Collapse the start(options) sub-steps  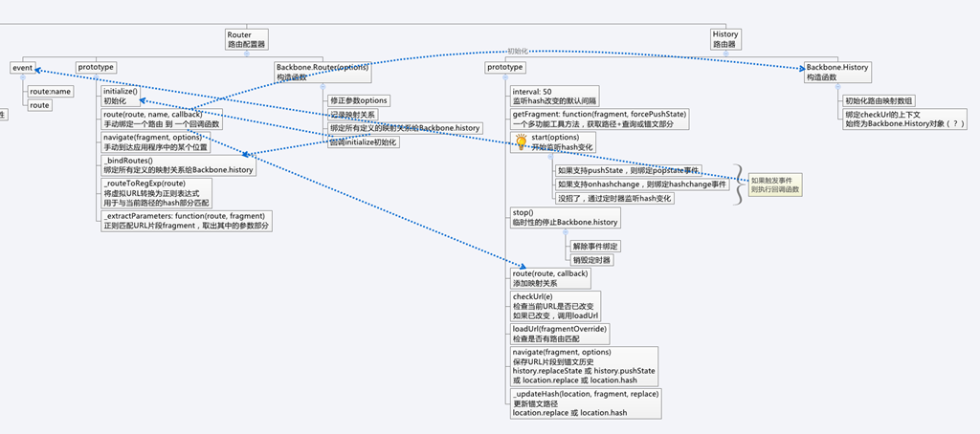click(550, 157)
